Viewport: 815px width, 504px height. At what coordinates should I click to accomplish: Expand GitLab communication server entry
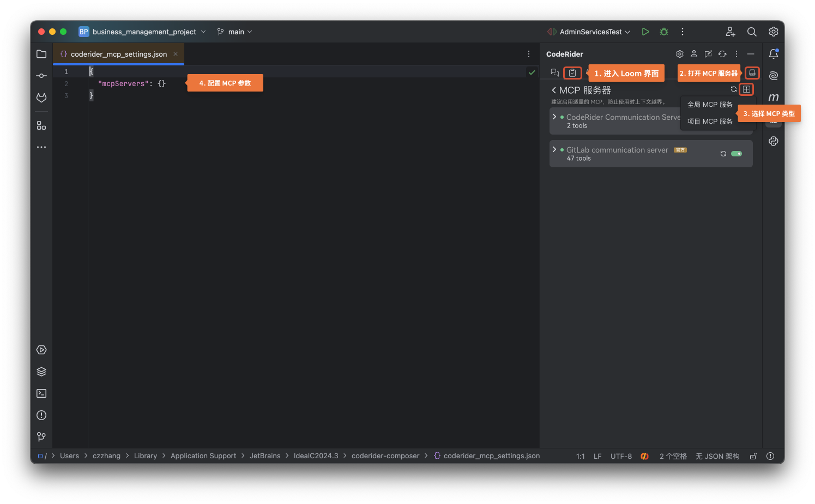[x=554, y=150]
